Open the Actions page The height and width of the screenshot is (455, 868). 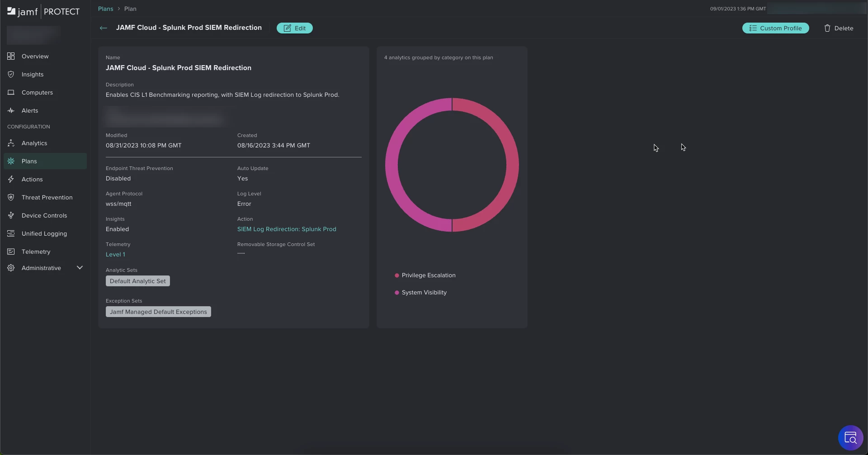32,179
